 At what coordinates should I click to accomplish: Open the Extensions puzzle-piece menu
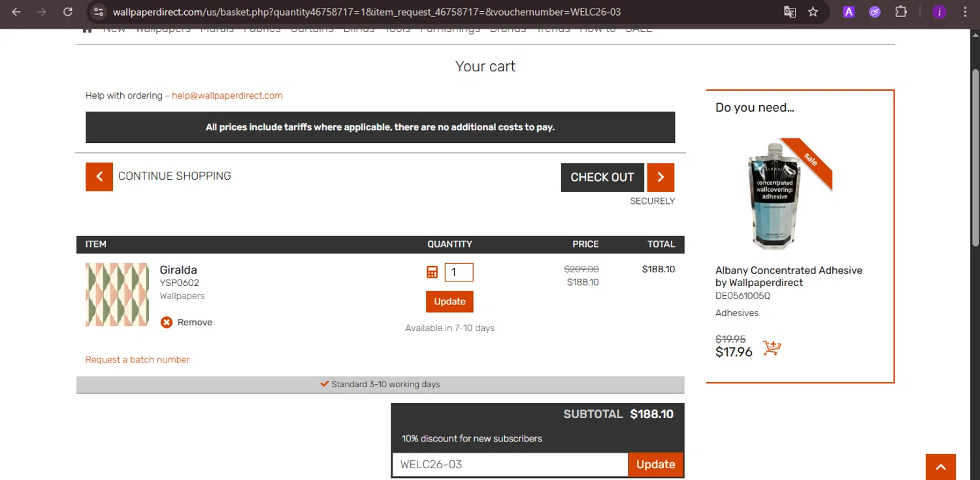901,12
